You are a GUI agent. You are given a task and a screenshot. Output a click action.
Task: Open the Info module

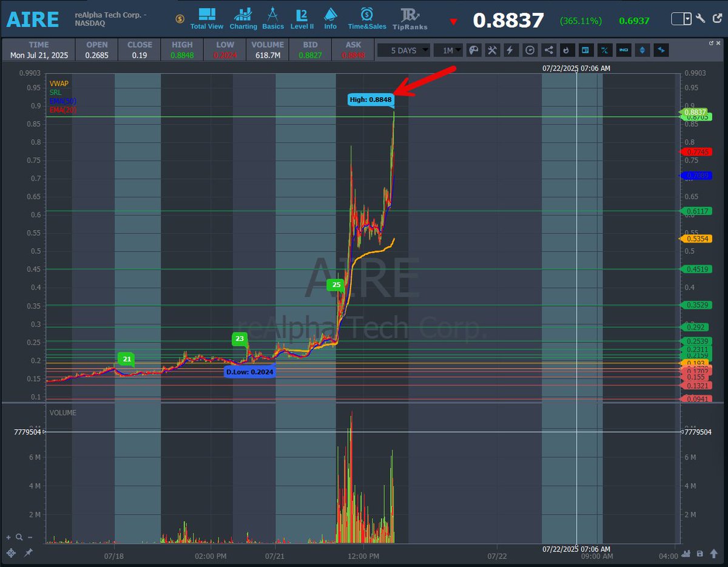point(331,18)
